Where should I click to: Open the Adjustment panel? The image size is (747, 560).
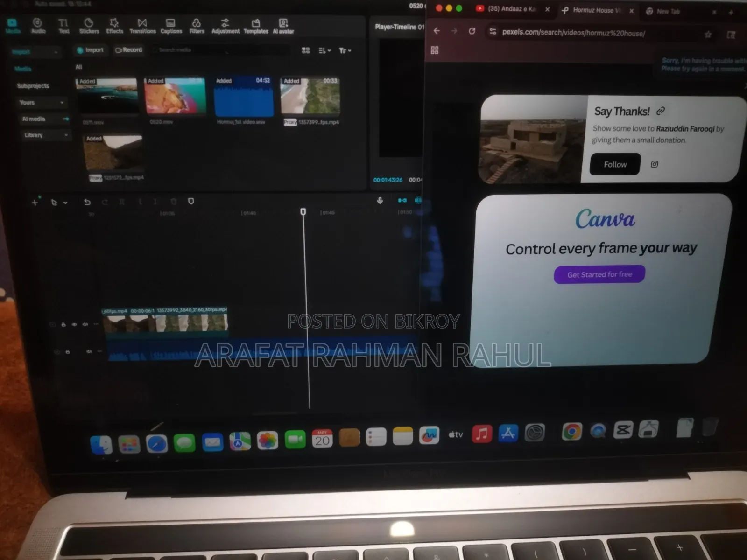point(225,26)
